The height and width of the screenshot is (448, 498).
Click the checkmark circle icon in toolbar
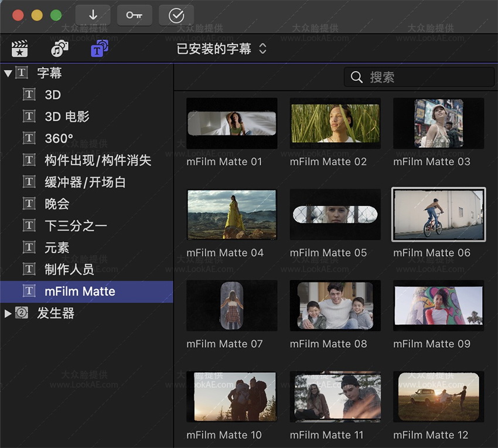click(x=176, y=15)
